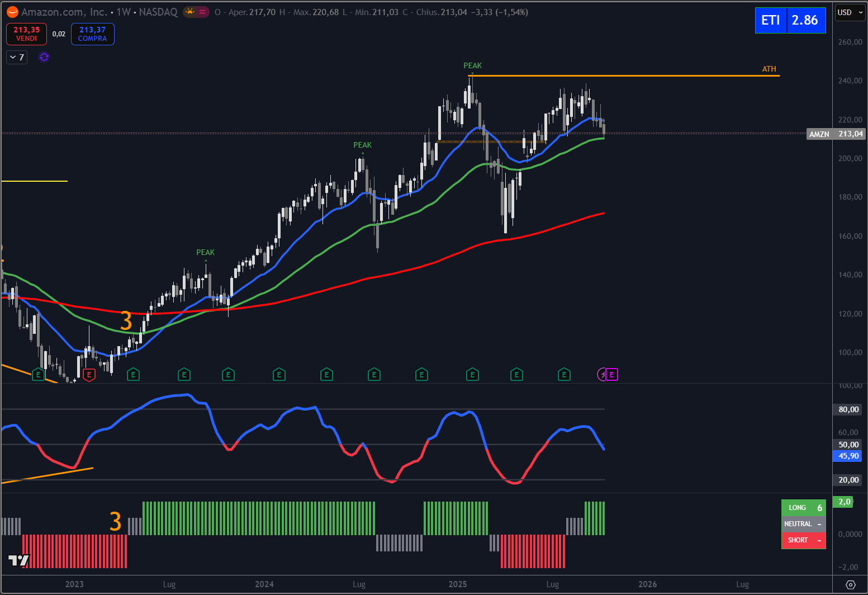Open the USD currency dropdown
The image size is (868, 595).
point(850,12)
